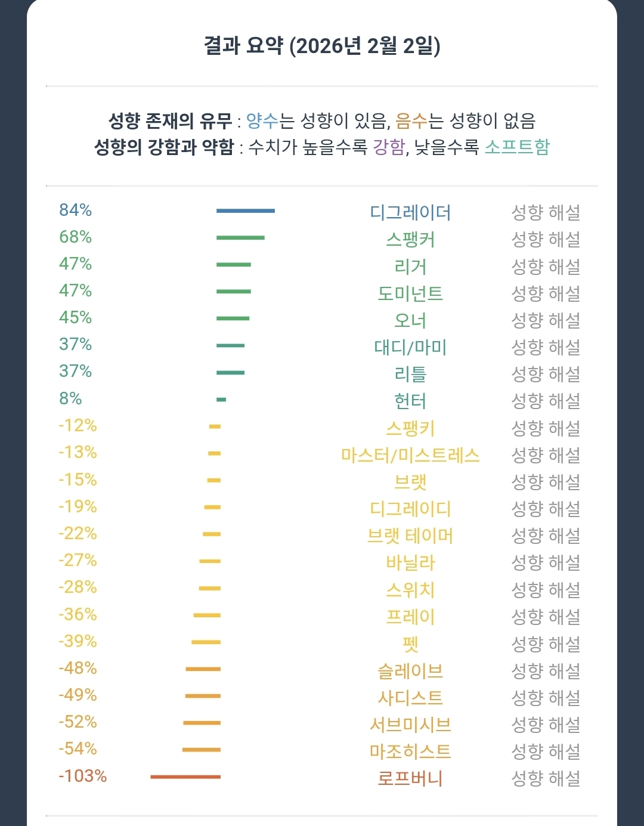The width and height of the screenshot is (644, 826).
Task: Click the 리거 label
Action: pos(410,267)
